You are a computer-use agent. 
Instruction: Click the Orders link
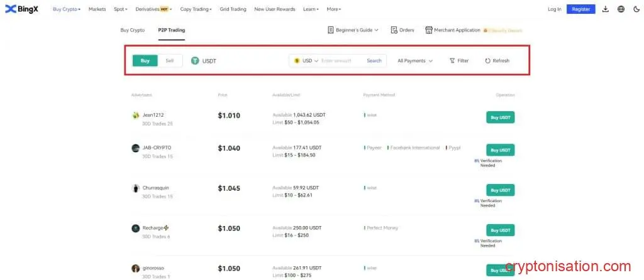[407, 30]
